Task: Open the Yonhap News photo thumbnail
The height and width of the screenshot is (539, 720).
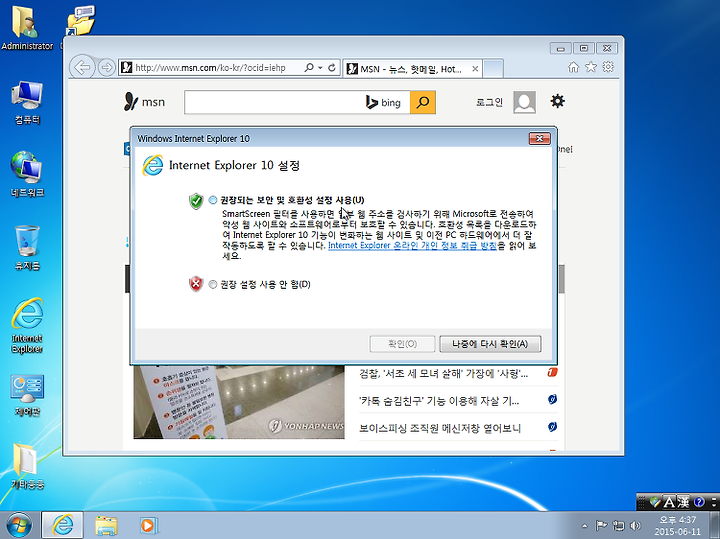Action: pos(239,402)
